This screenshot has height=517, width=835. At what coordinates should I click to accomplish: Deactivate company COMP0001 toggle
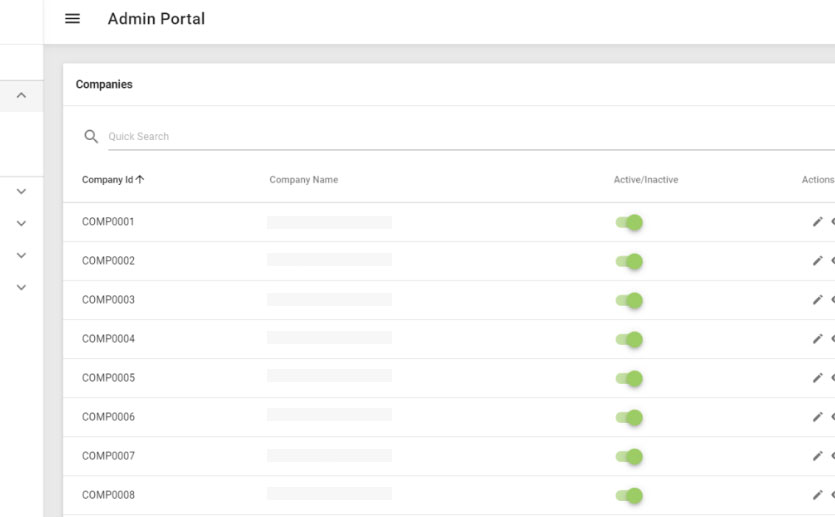click(x=629, y=222)
